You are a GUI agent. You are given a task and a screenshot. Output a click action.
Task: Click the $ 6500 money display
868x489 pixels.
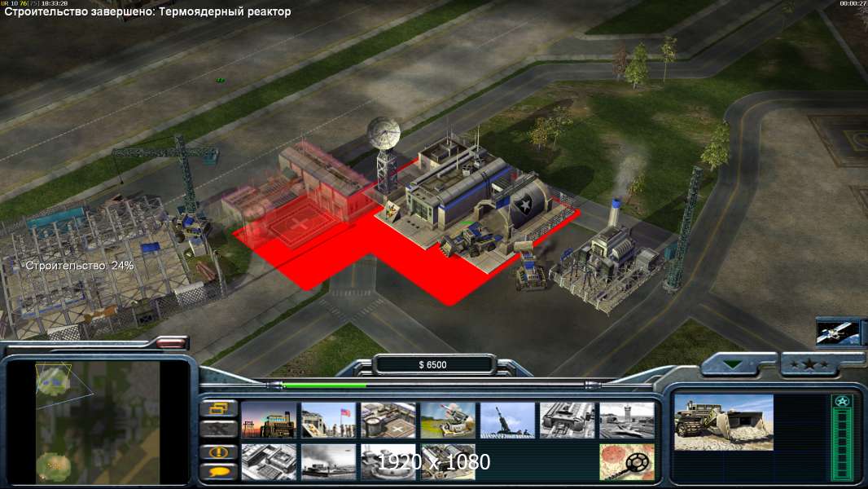click(433, 364)
